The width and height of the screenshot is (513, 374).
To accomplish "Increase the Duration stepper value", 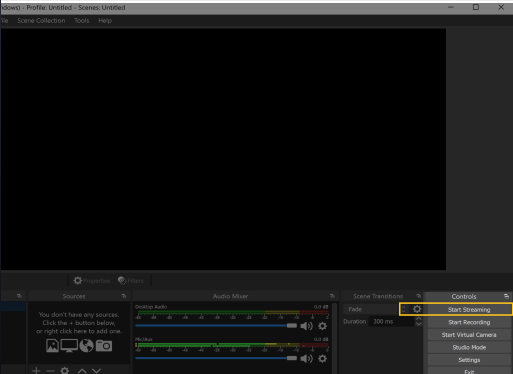I will 419,319.
